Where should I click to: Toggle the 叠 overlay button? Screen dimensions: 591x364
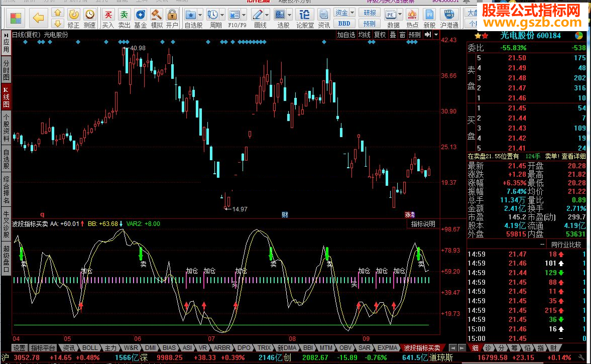coord(393,35)
